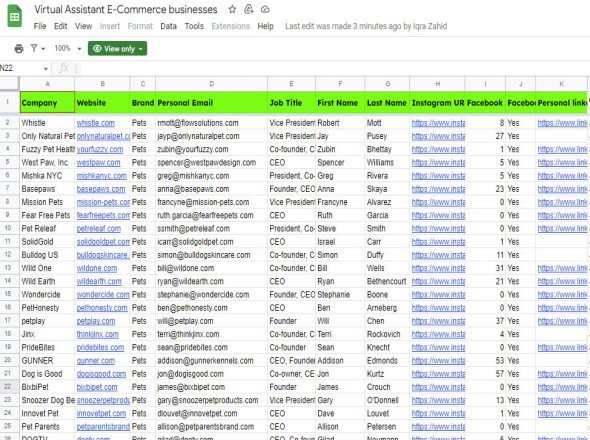Image resolution: width=590 pixels, height=440 pixels.
Task: Select the Snoozer Dog Be company cell
Action: tap(47, 400)
